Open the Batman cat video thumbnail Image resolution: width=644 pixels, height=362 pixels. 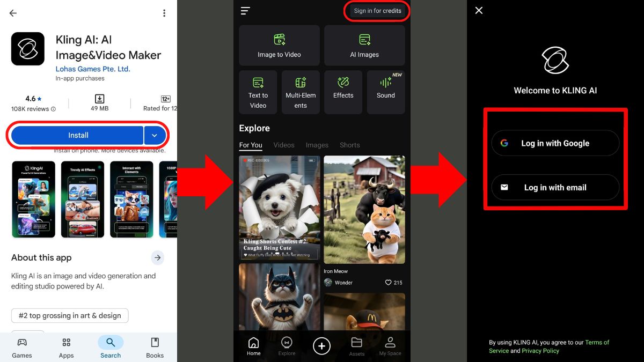point(280,297)
